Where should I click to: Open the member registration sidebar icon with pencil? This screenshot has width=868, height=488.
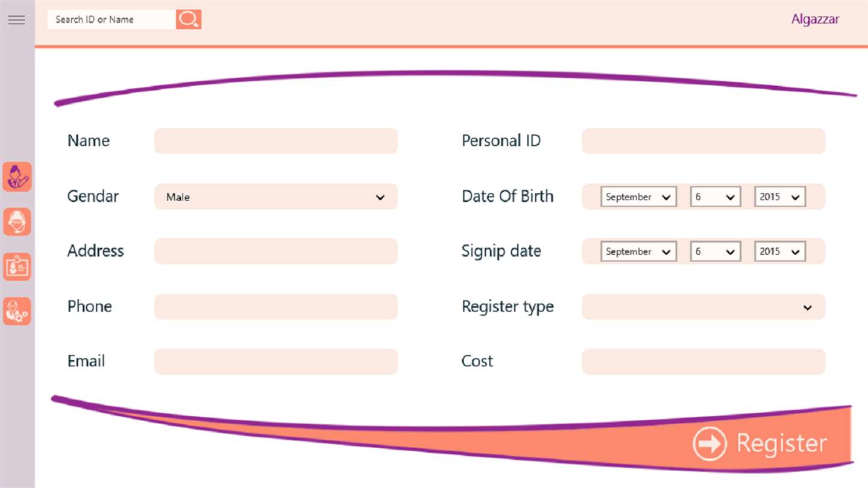pos(17,177)
